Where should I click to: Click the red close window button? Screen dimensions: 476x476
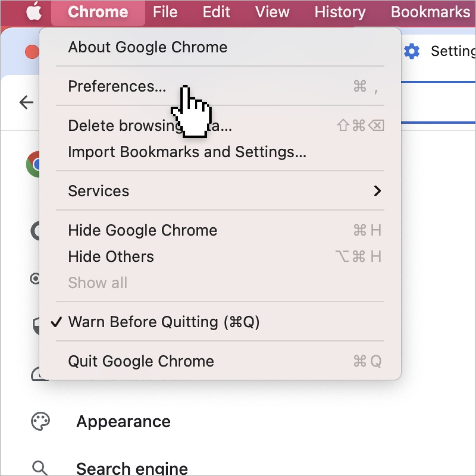pos(32,52)
